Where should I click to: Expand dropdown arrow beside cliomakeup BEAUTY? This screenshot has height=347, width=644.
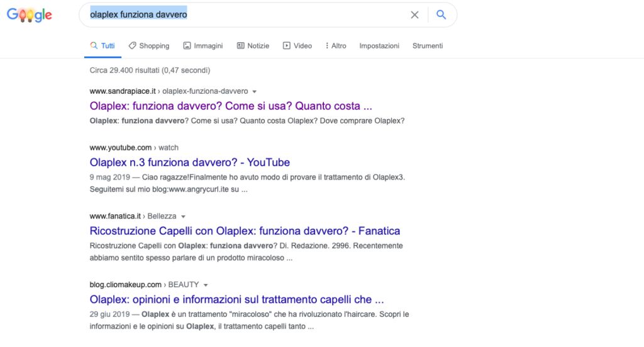coord(206,285)
